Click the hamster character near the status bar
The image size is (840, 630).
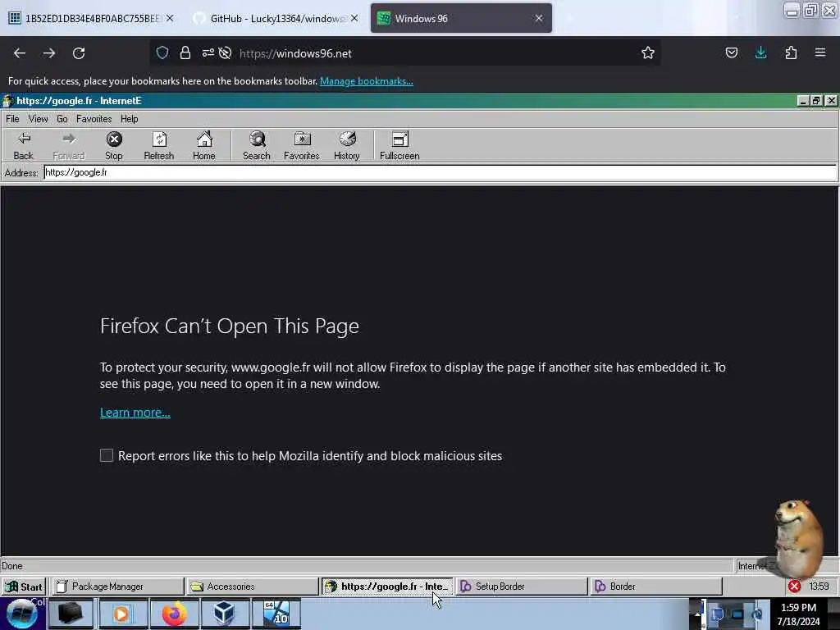(x=799, y=539)
